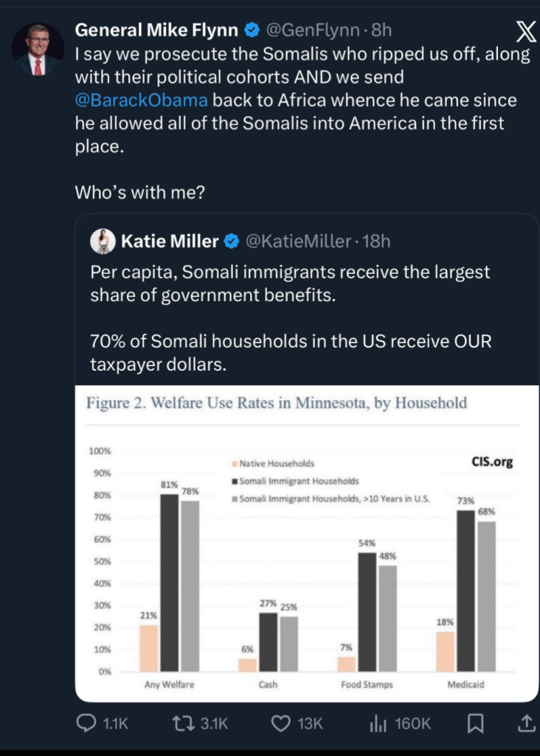Click the 8h timestamp on Flynn's post
540x756 pixels.
381,30
